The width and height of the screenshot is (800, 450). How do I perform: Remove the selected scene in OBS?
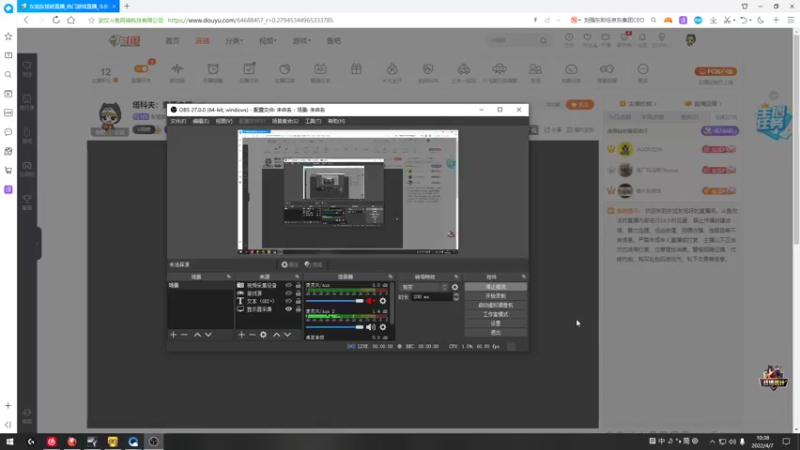pos(184,335)
